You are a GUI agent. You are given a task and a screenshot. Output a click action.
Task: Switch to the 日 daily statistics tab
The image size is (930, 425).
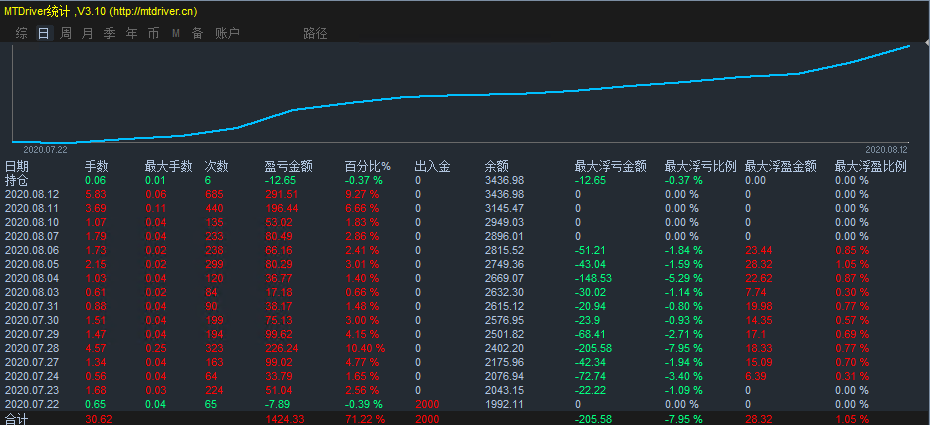tap(43, 33)
